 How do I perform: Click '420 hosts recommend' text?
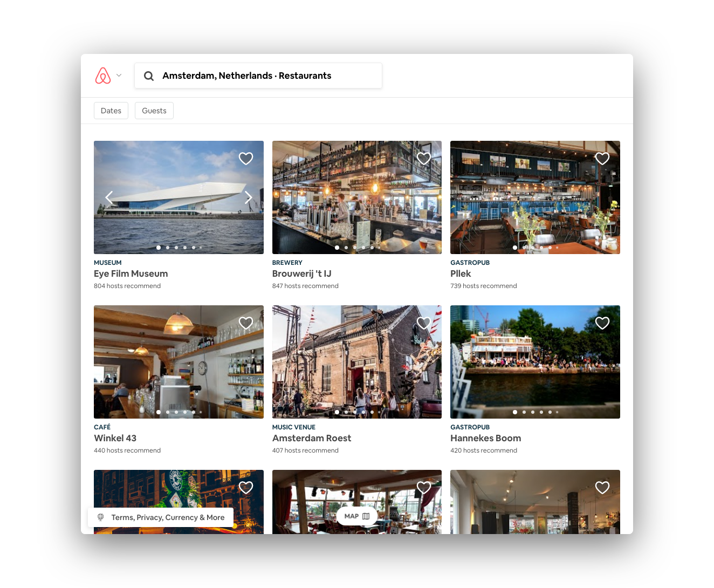(x=484, y=450)
